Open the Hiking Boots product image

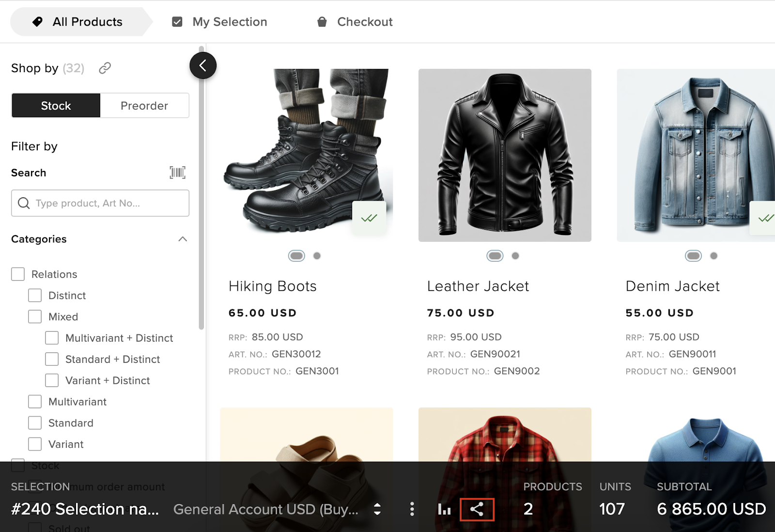pos(307,155)
